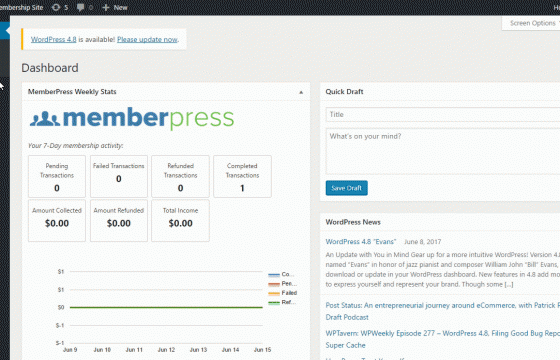Click the Refunded legend color swatch
Image resolution: width=560 pixels, height=360 pixels.
coord(274,302)
